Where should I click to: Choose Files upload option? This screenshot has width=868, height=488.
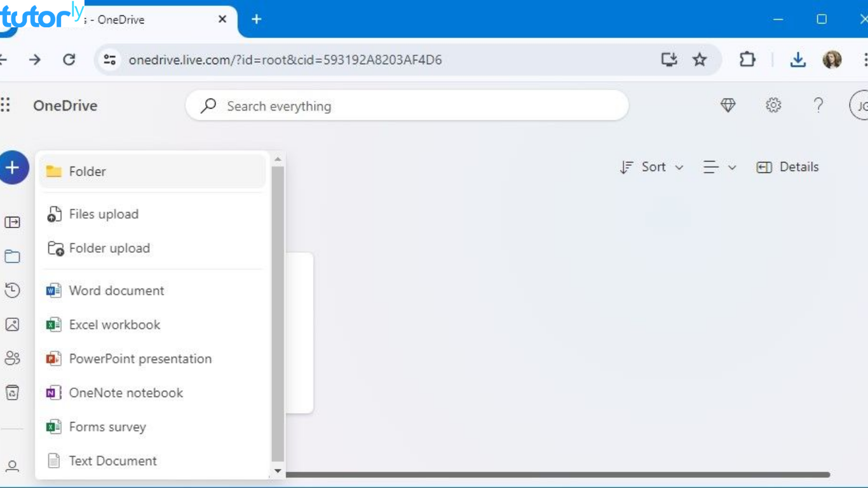pyautogui.click(x=153, y=214)
